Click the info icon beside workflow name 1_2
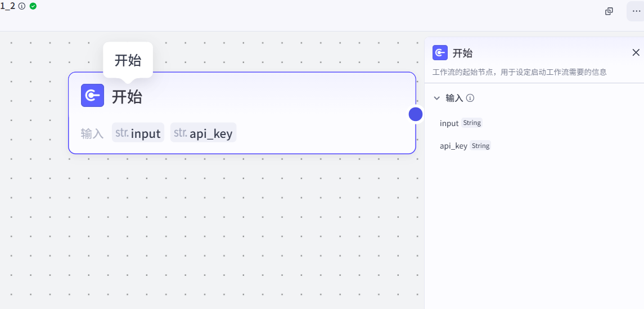The height and width of the screenshot is (309, 644). pos(22,6)
